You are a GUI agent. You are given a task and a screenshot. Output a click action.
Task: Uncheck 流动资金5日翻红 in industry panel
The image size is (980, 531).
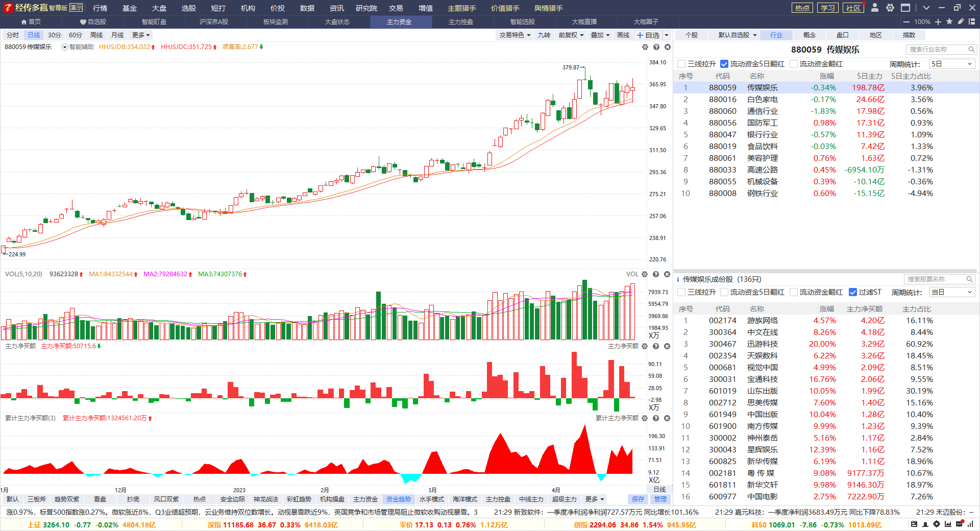click(x=724, y=64)
